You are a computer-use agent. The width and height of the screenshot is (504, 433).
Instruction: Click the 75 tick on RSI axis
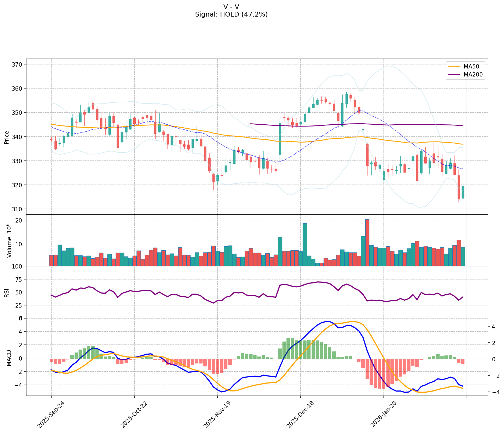point(19,279)
